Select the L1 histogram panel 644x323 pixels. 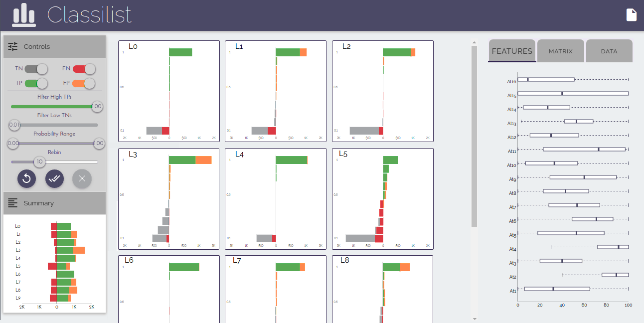(x=276, y=91)
